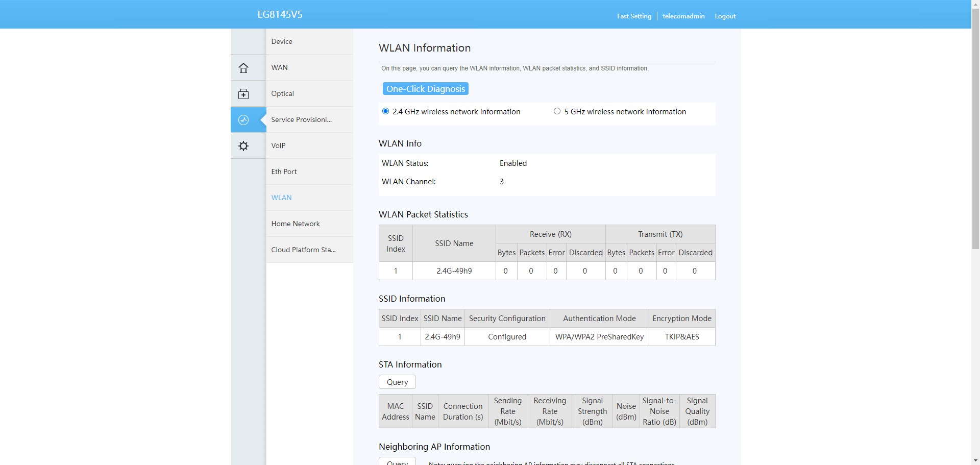980x465 pixels.
Task: Click the page vertical scrollbar down arrow
Action: 975,460
